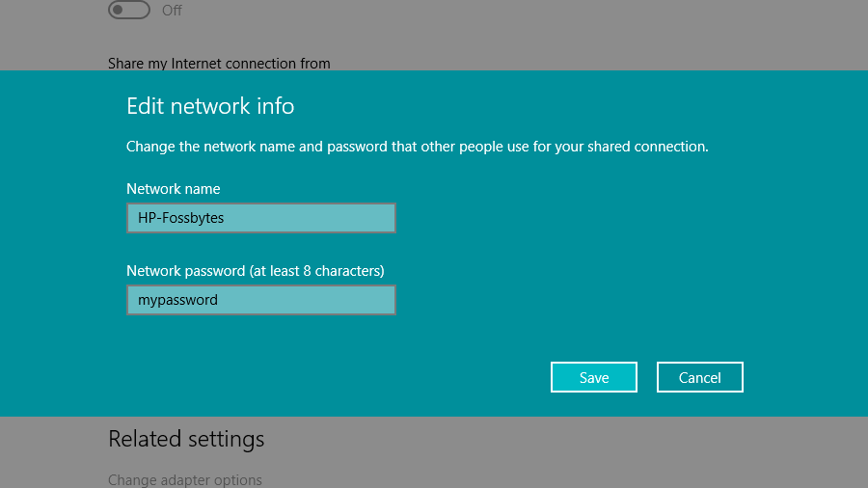
Task: Click the Cancel button
Action: [x=700, y=377]
